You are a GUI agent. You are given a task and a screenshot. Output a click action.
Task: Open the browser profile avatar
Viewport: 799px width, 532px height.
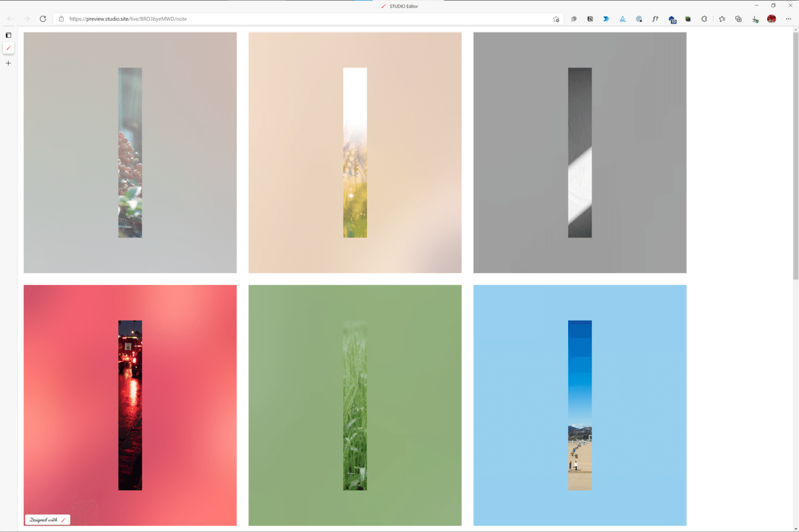coord(772,19)
